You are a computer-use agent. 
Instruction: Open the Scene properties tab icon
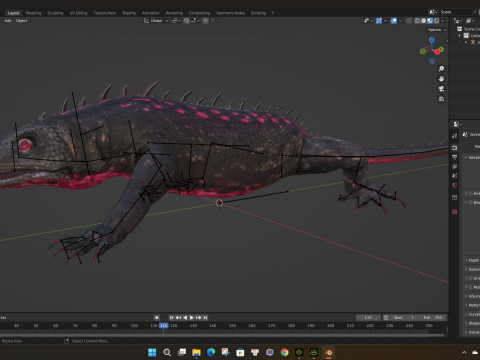click(x=455, y=176)
